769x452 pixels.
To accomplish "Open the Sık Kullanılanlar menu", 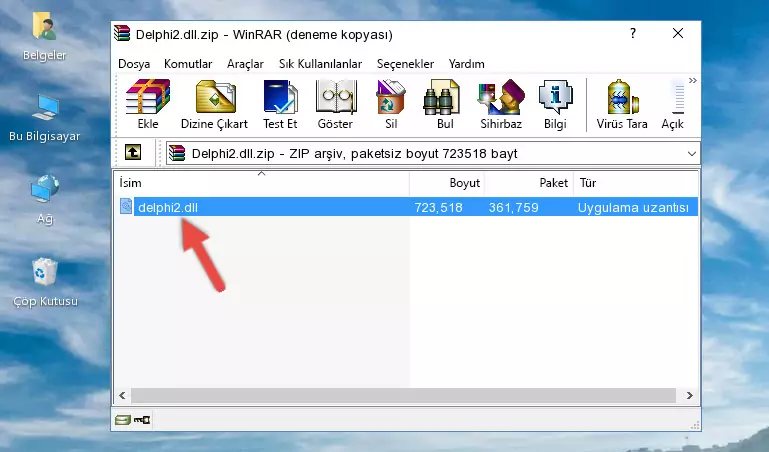I will point(320,64).
